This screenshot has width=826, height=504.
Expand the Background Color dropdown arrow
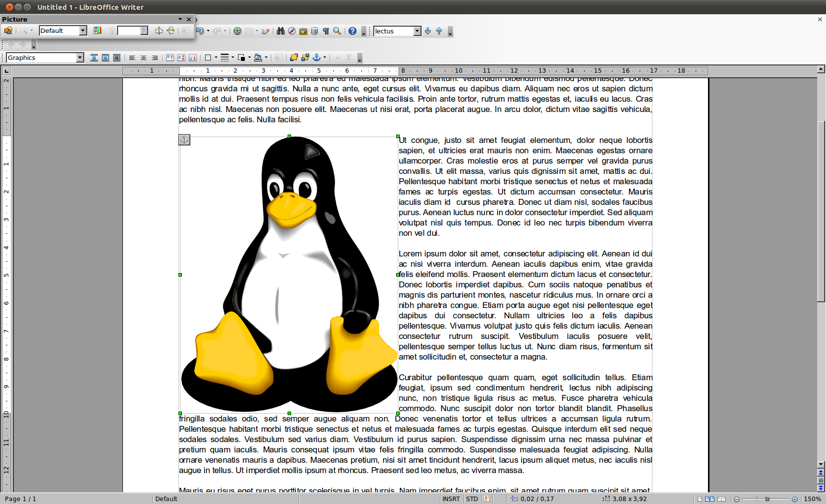pyautogui.click(x=266, y=58)
